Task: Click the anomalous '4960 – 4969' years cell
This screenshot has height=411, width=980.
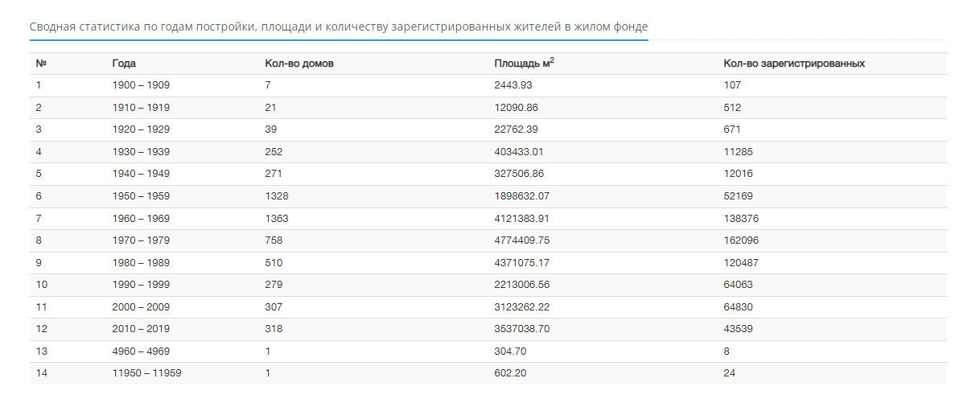Action: (141, 351)
